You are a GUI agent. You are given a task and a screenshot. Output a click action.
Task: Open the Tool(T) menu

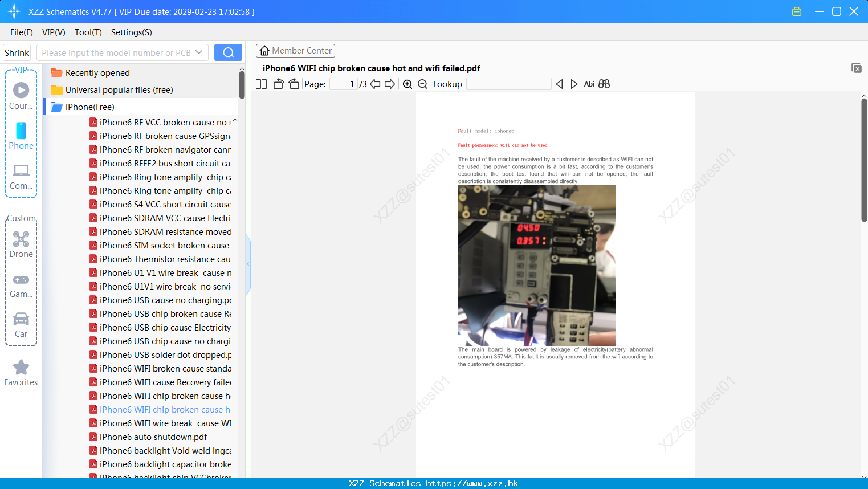pyautogui.click(x=88, y=32)
